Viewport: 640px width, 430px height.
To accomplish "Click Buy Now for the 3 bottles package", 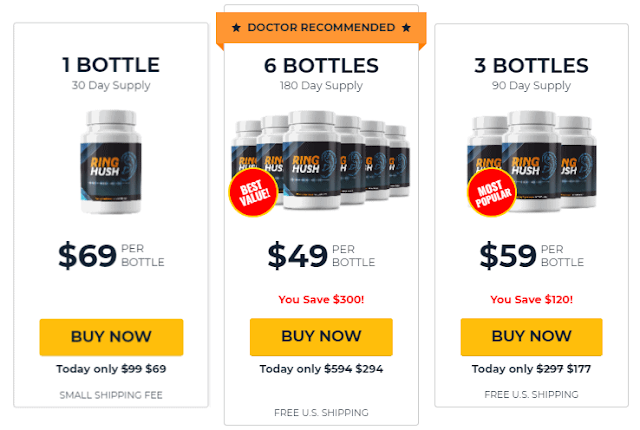I will (531, 337).
